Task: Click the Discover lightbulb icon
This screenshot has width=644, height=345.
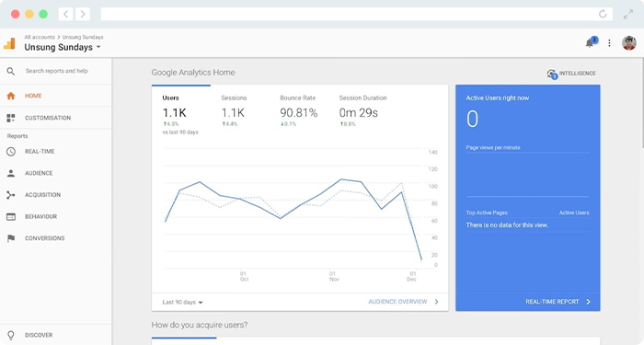Action: [11, 335]
